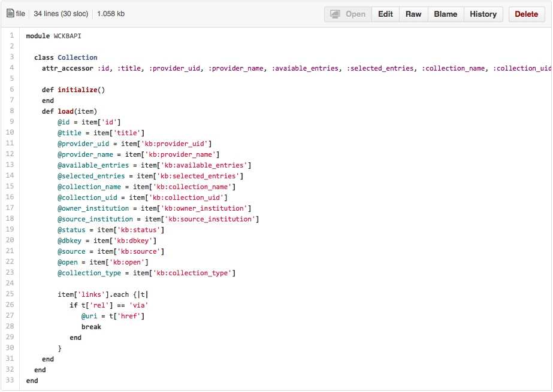Show file History

[x=482, y=14]
